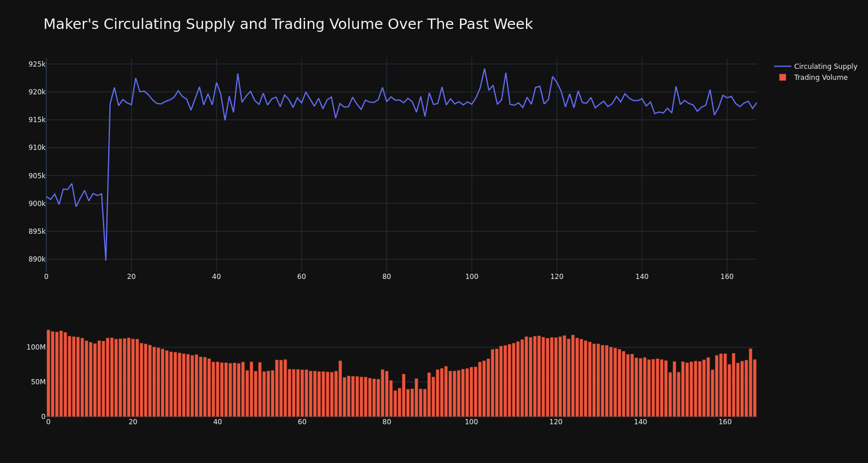Viewport: 868px width, 463px height.
Task: Click the 100 tick on supply chart x-axis
Action: 472,277
